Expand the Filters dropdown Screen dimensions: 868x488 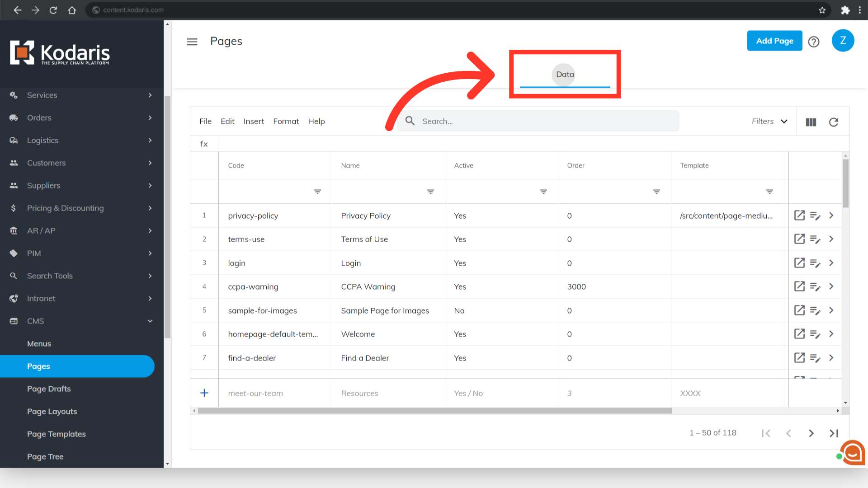tap(769, 122)
